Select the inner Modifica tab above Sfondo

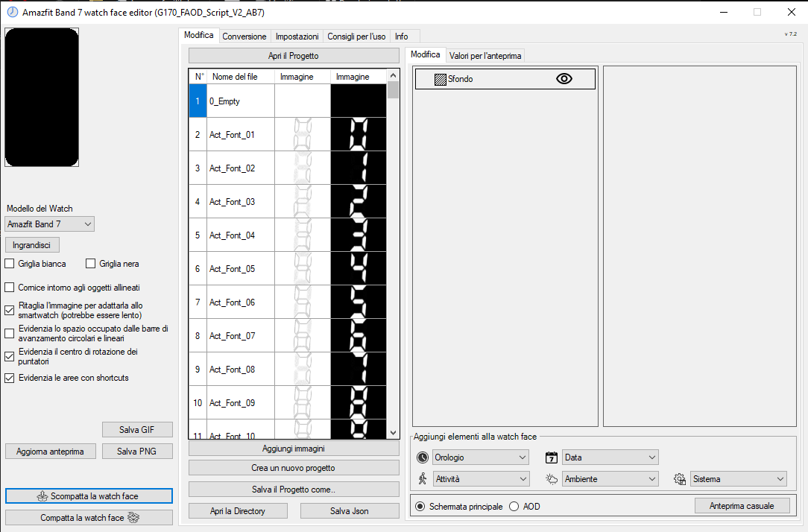pos(425,54)
